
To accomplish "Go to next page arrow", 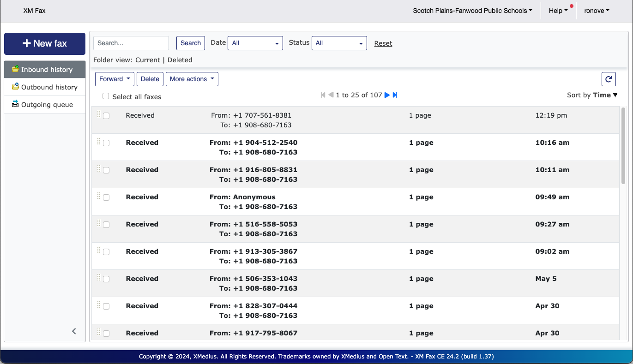I will point(387,95).
